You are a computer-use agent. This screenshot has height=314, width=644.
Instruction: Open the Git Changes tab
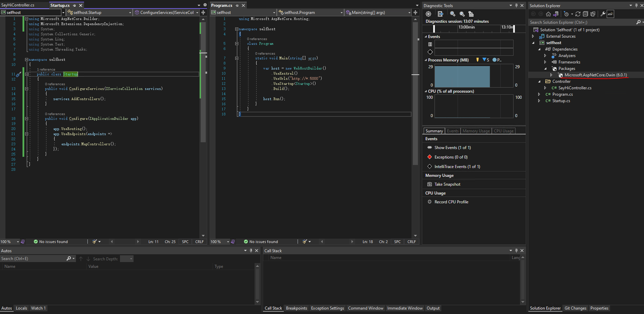[575, 308]
